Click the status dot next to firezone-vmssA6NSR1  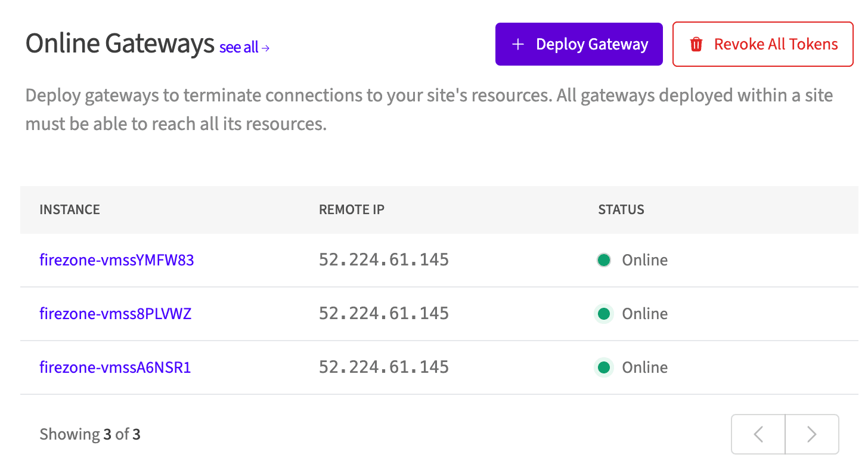click(x=604, y=367)
